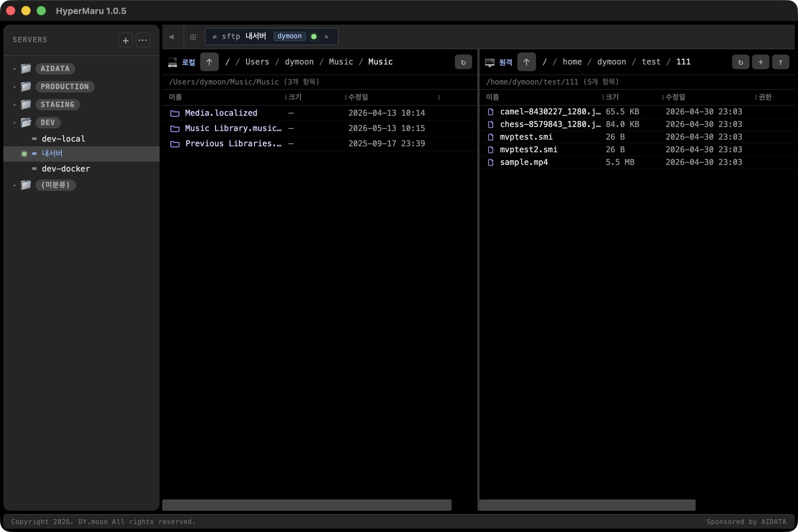Select the STAGING group label

click(58, 104)
